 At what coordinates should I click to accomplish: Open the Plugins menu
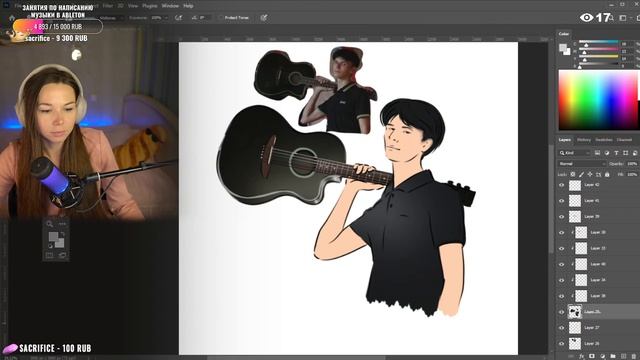tap(150, 6)
